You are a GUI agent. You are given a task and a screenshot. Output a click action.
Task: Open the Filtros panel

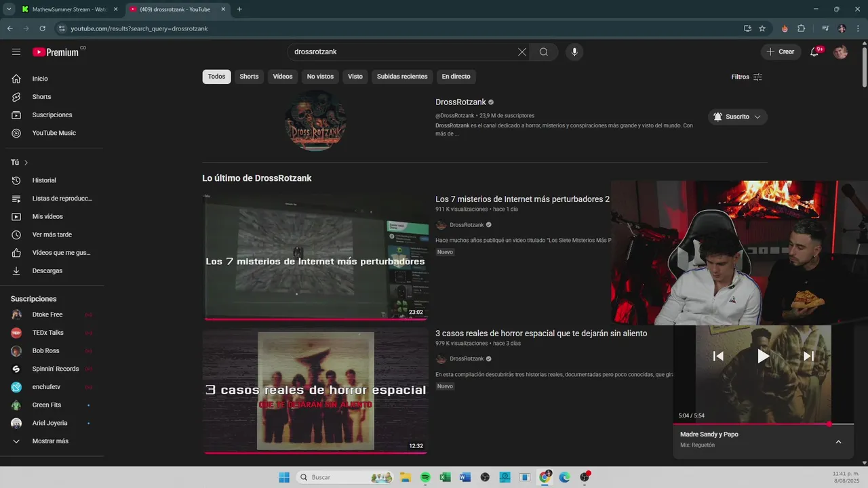[x=747, y=77]
